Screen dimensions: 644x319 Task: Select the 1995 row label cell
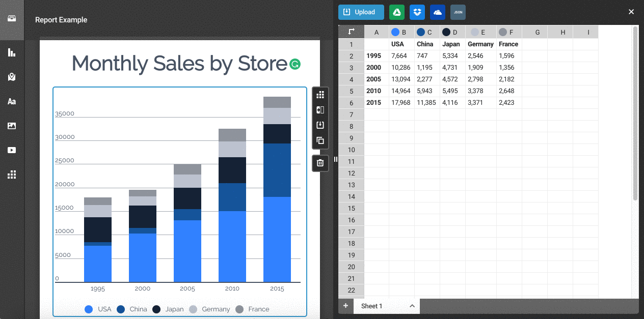(377, 56)
